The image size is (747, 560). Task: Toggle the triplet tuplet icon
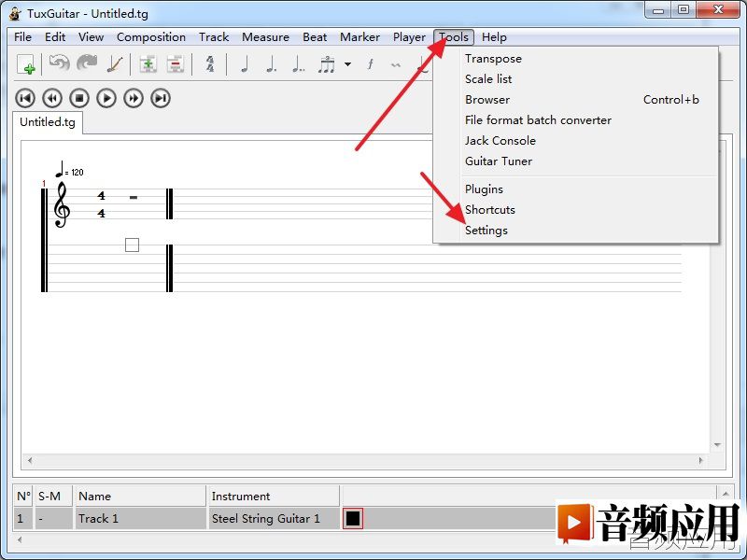point(327,64)
